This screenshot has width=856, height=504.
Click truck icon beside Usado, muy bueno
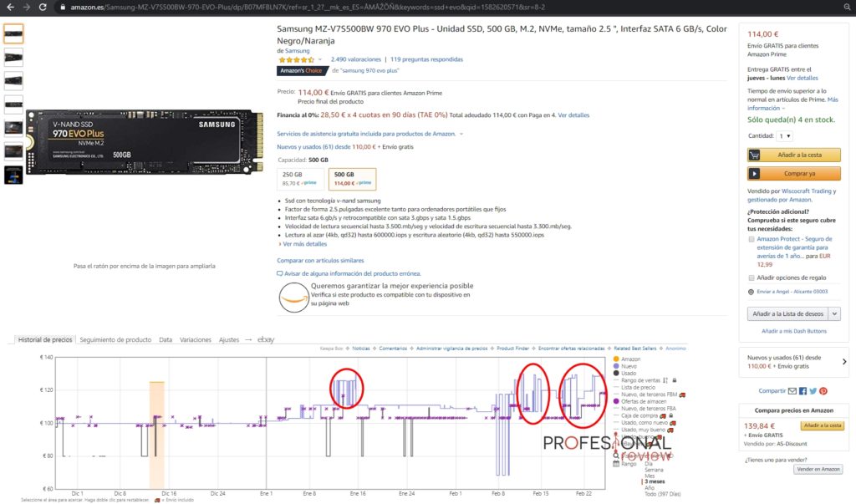670,430
